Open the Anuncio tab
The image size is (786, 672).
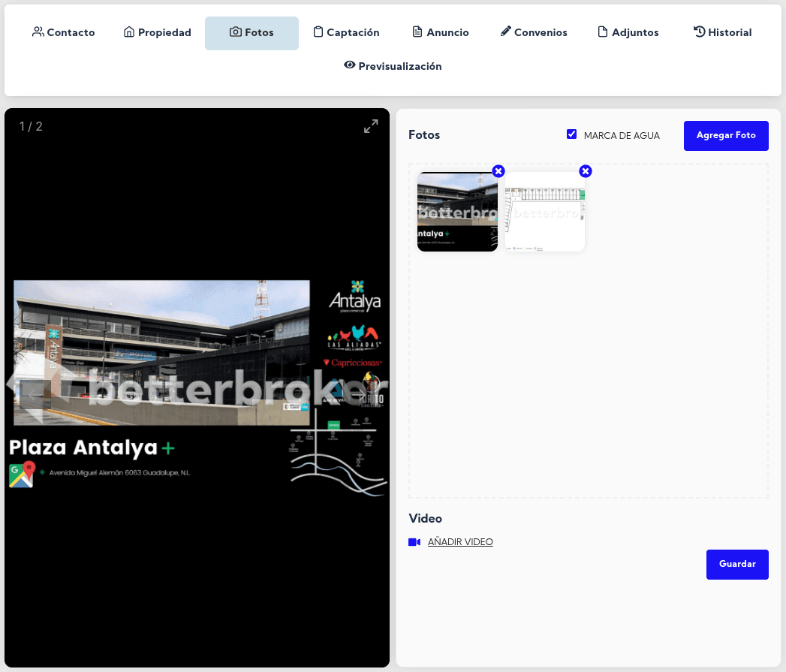[x=441, y=33]
